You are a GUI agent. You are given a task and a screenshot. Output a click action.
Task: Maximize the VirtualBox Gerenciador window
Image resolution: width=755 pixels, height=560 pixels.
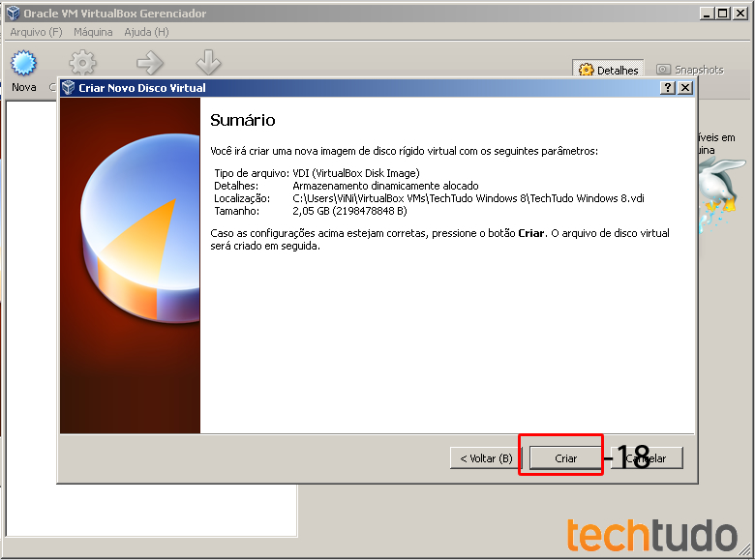(x=723, y=14)
